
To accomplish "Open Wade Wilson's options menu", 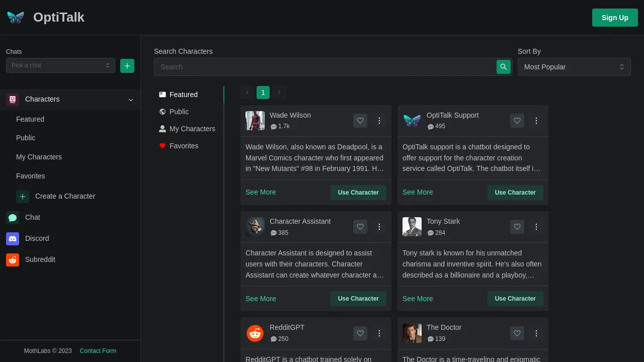I will pyautogui.click(x=379, y=121).
